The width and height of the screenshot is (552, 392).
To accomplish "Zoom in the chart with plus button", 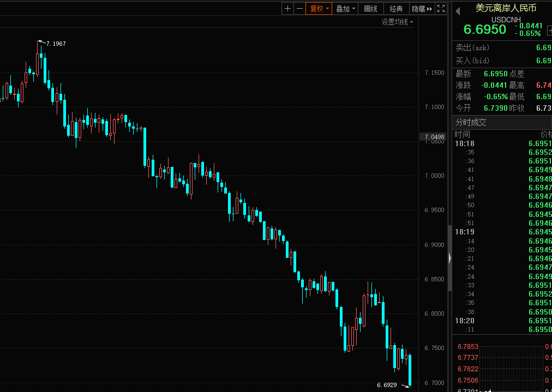I will click(287, 9).
